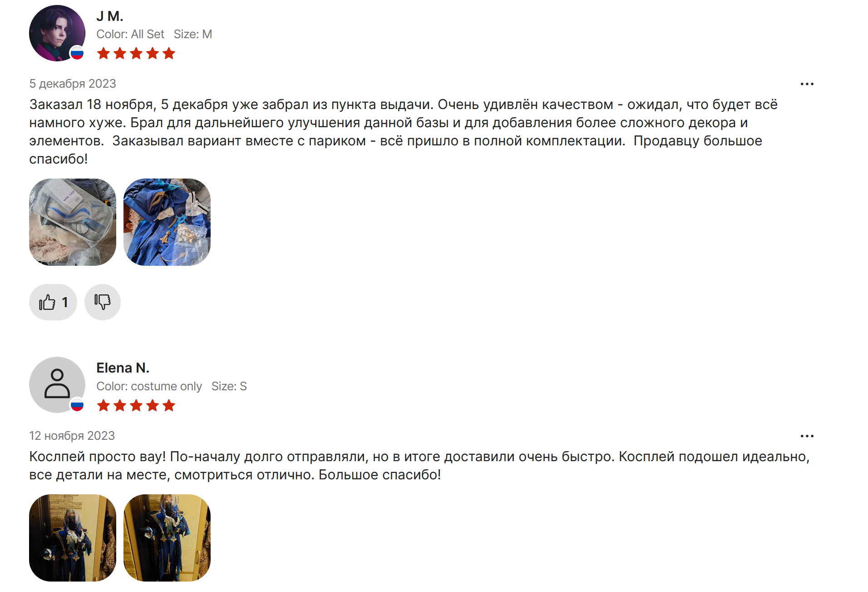Click the date 12 ноября 2023
This screenshot has height=592, width=868.
click(72, 436)
